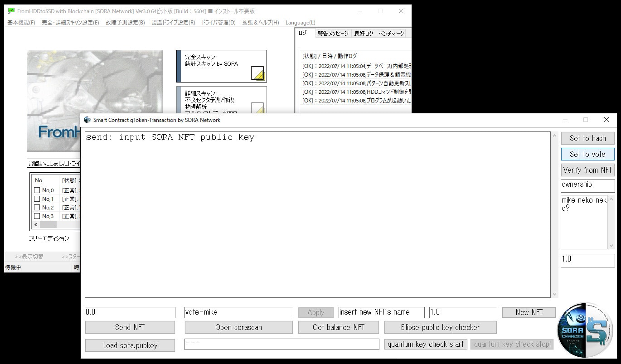The width and height of the screenshot is (621, 364).
Task: Click the drive list horizontal scrollbar thumb
Action: (48, 224)
